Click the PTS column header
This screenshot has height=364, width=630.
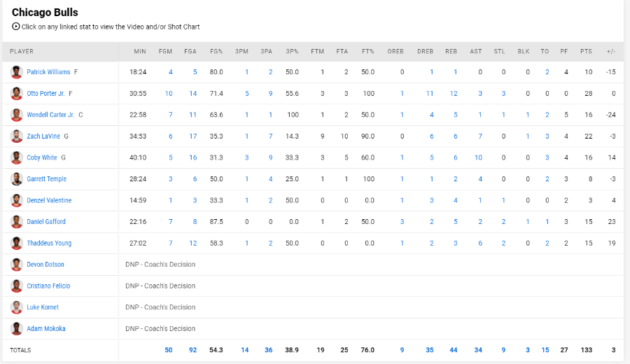(x=586, y=51)
